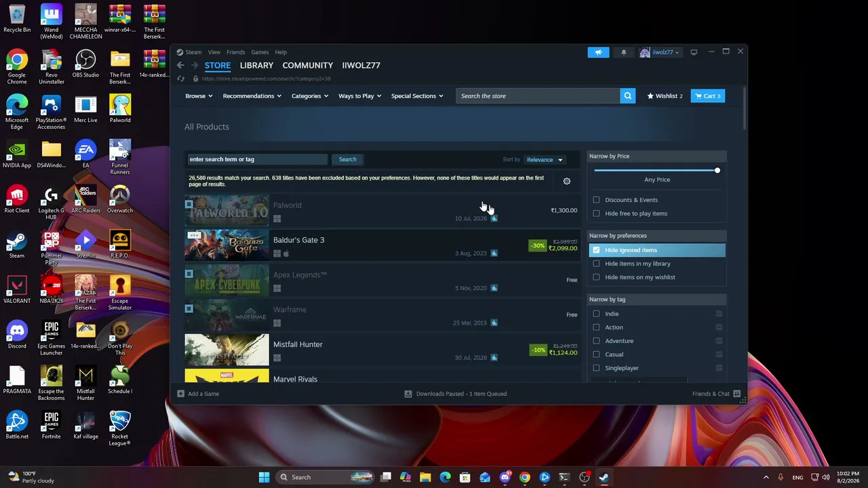Expand the Recommendations dropdown
Screen dimensions: 868x488
pos(252,96)
